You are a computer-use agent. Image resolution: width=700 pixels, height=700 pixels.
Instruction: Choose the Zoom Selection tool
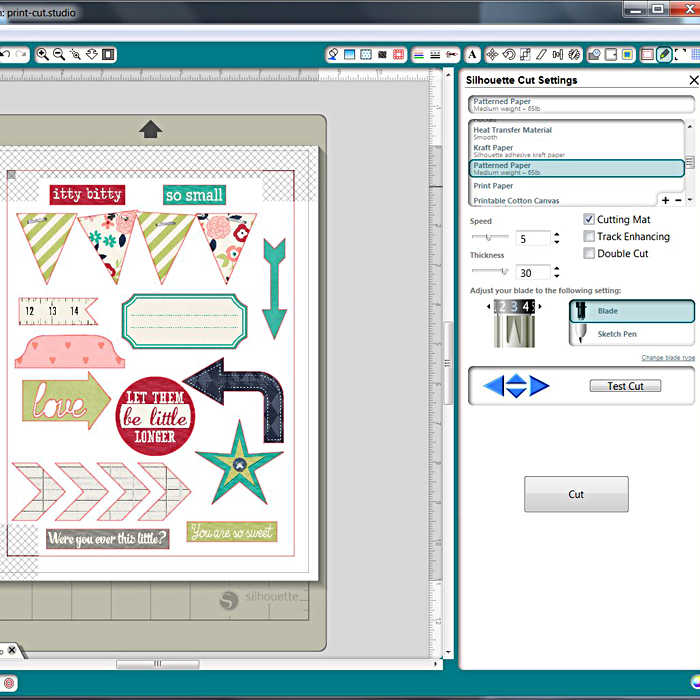point(75,54)
